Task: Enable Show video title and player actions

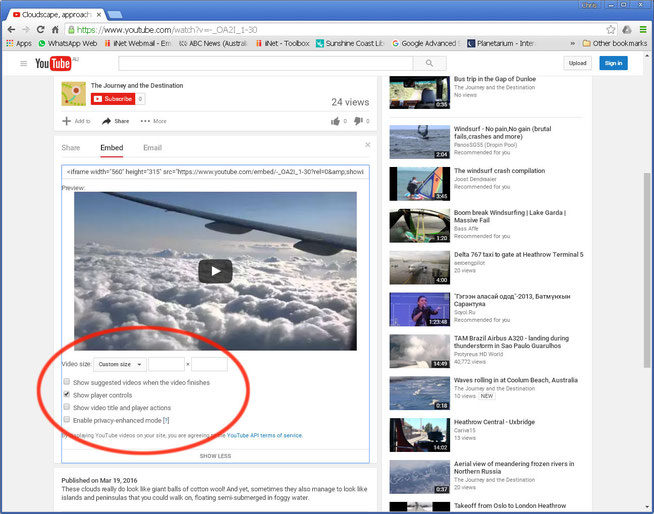Action: pyautogui.click(x=67, y=407)
